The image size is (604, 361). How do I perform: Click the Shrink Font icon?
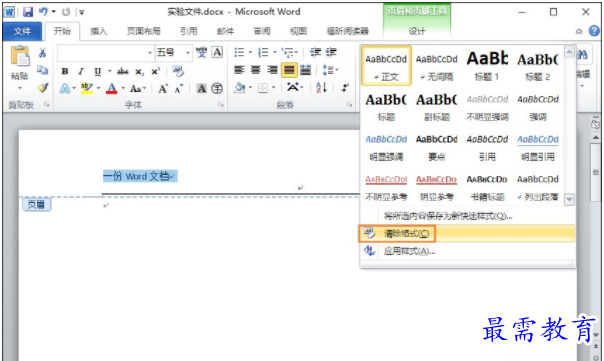(x=179, y=89)
